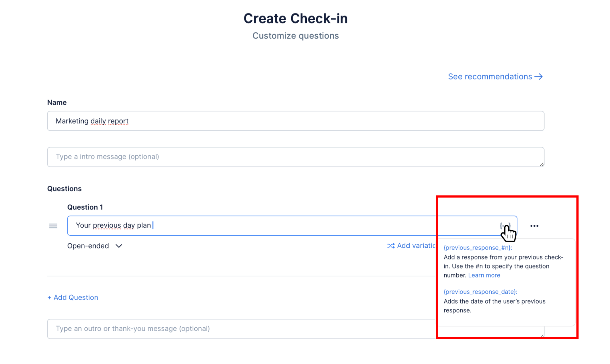Image resolution: width=610 pixels, height=364 pixels.
Task: Click the intro message resize handle
Action: pyautogui.click(x=541, y=164)
